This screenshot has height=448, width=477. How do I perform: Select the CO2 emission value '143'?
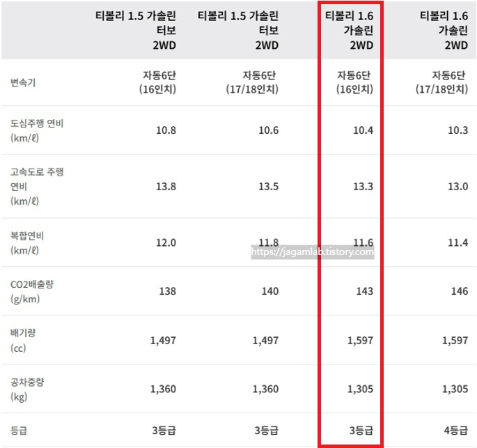[x=365, y=291]
